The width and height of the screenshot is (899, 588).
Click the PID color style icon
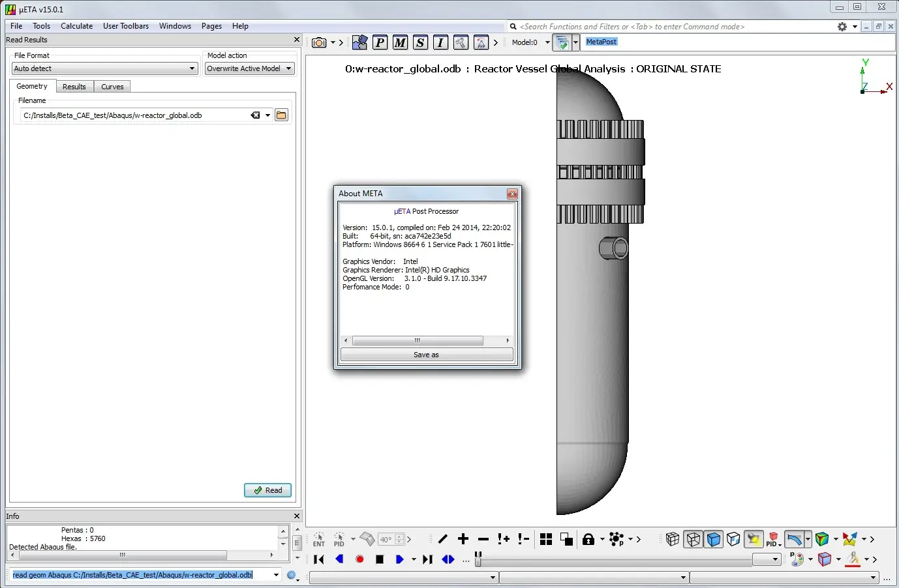[x=773, y=540]
